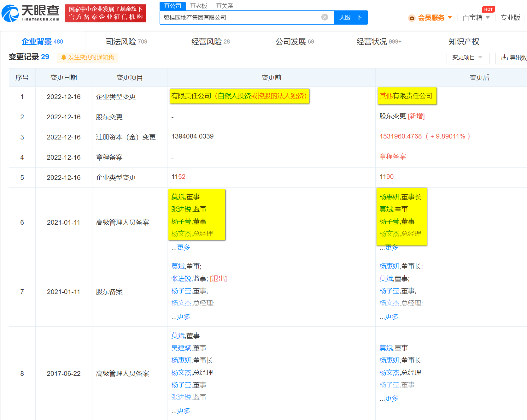The width and height of the screenshot is (527, 420).
Task: Click the download icon of 导出数据
Action: (504, 57)
